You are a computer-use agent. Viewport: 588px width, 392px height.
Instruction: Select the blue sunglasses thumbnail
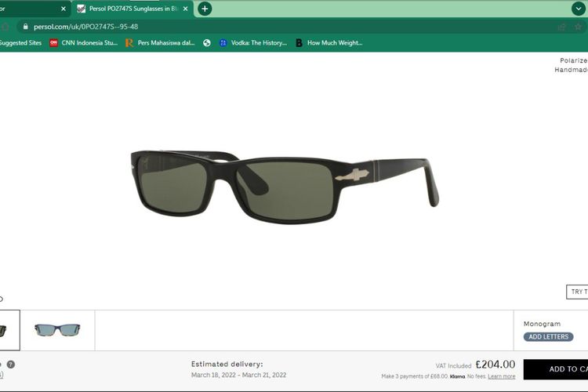pyautogui.click(x=57, y=330)
